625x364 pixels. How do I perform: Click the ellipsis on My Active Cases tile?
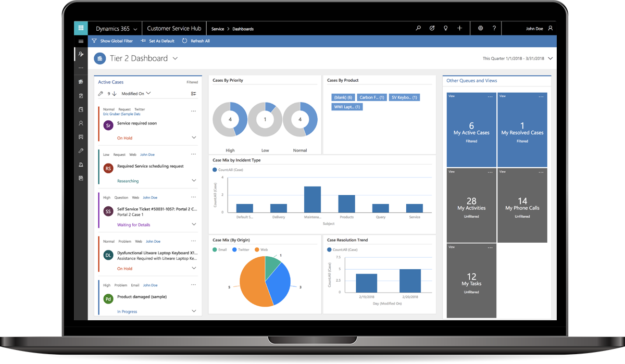click(x=490, y=96)
